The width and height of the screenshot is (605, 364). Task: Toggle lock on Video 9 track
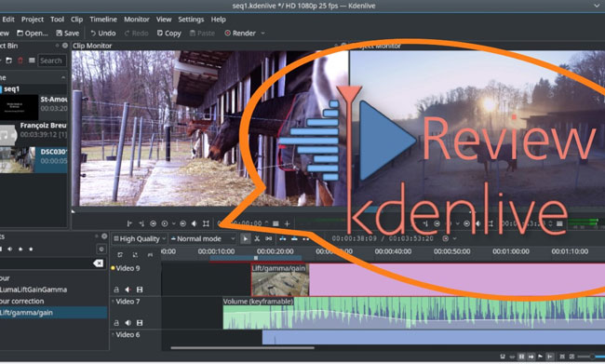pyautogui.click(x=116, y=290)
